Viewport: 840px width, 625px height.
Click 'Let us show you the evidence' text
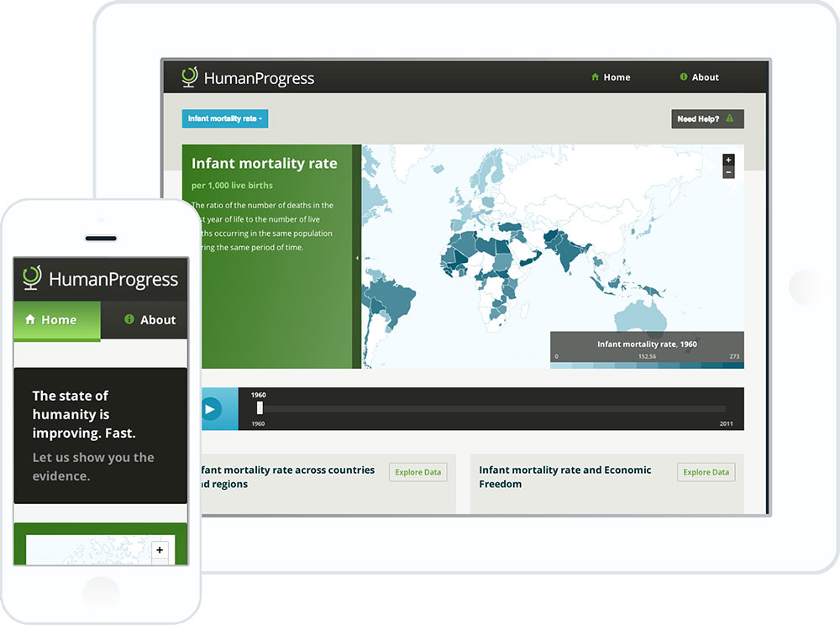pyautogui.click(x=93, y=466)
